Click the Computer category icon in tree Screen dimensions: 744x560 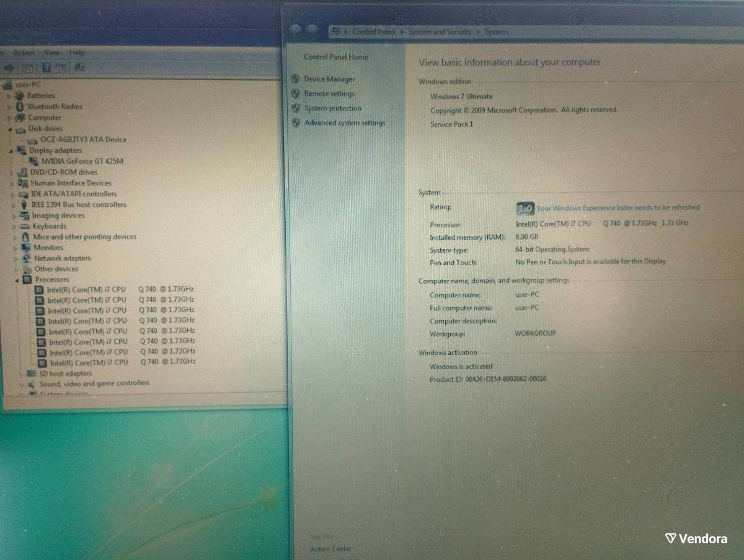21,118
